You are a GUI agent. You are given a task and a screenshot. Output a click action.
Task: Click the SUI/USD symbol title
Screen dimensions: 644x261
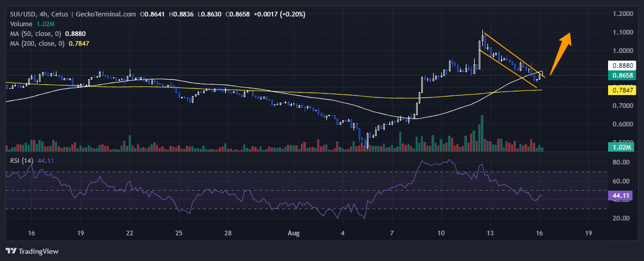(x=25, y=14)
